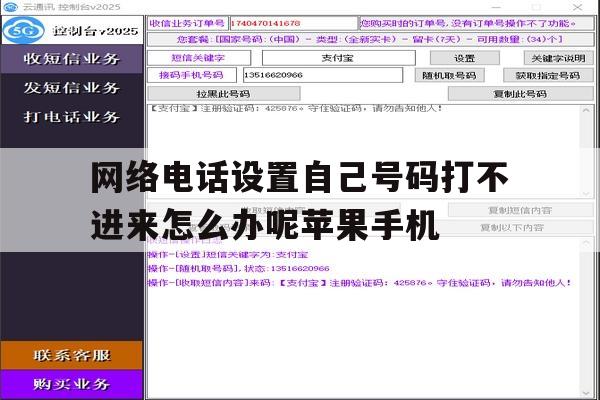Click the order number hint text on the right

(x=476, y=23)
